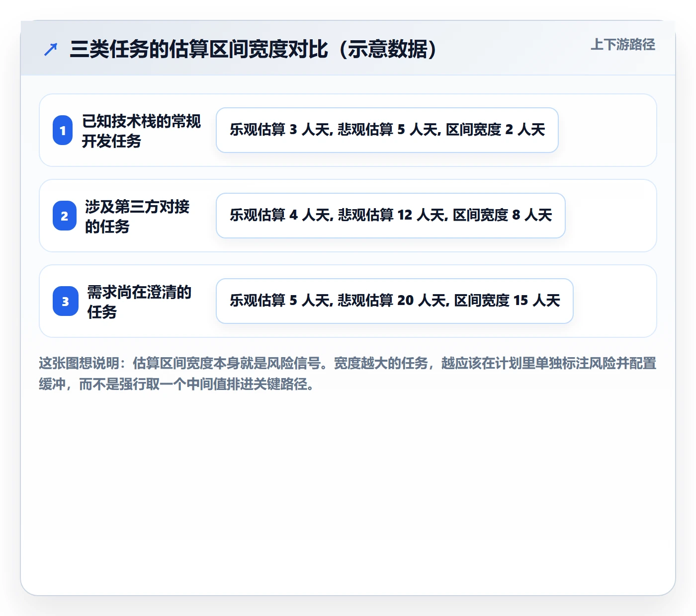
Task: Click the label 已知技术栈的常规开发任务
Action: pos(141,131)
